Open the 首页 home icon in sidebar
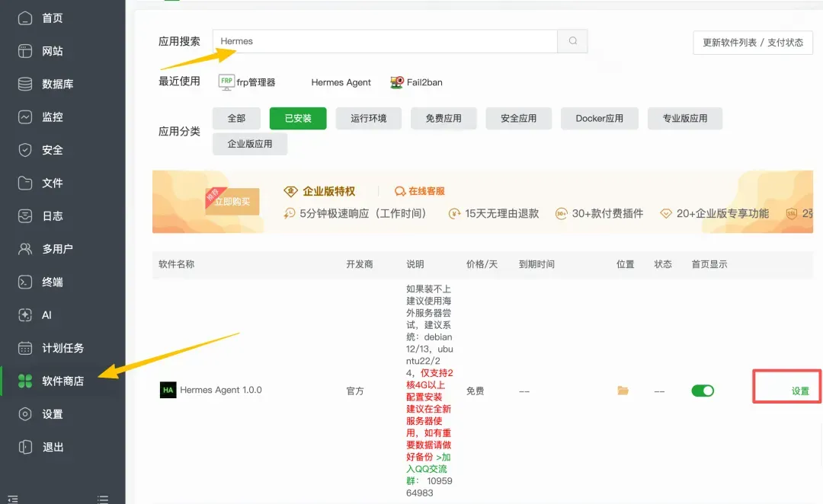This screenshot has height=504, width=823. tap(24, 18)
